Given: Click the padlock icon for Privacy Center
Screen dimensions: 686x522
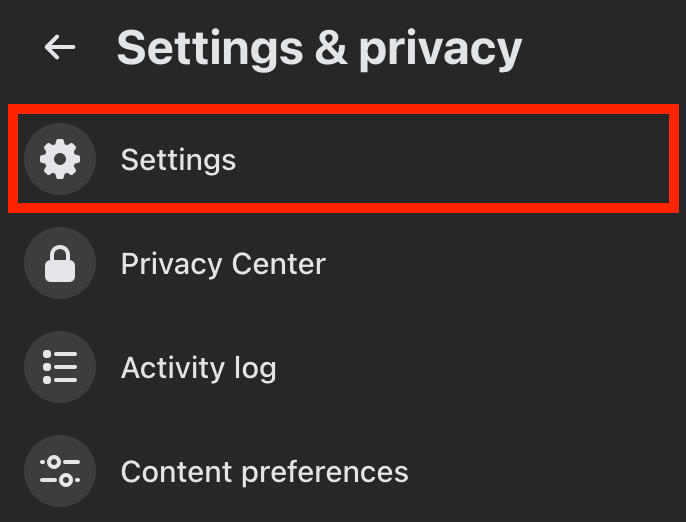Looking at the screenshot, I should 60,263.
